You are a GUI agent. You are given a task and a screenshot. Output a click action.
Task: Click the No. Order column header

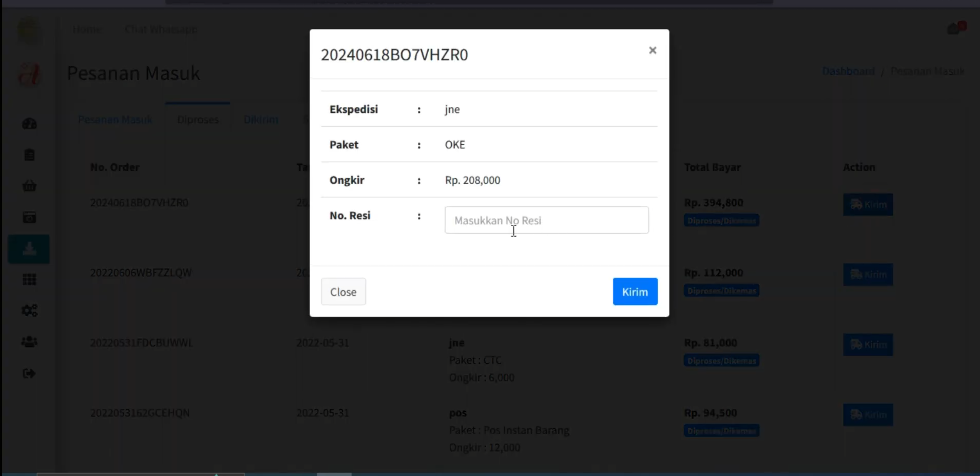[115, 167]
